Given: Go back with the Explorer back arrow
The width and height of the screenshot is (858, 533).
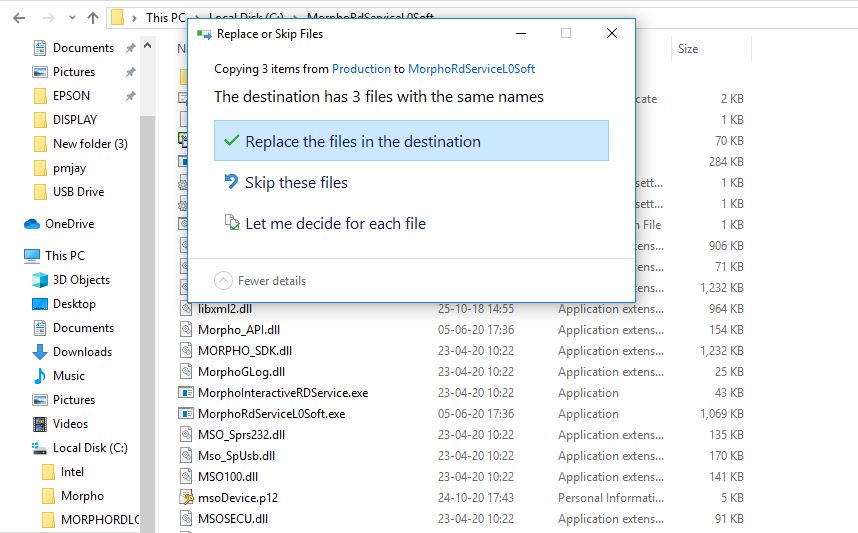Looking at the screenshot, I should (19, 18).
